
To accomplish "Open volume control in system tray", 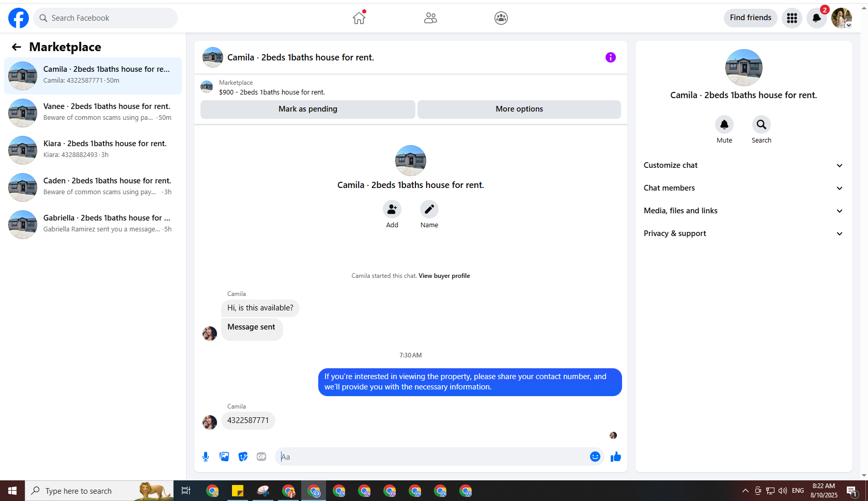I will pos(783,491).
